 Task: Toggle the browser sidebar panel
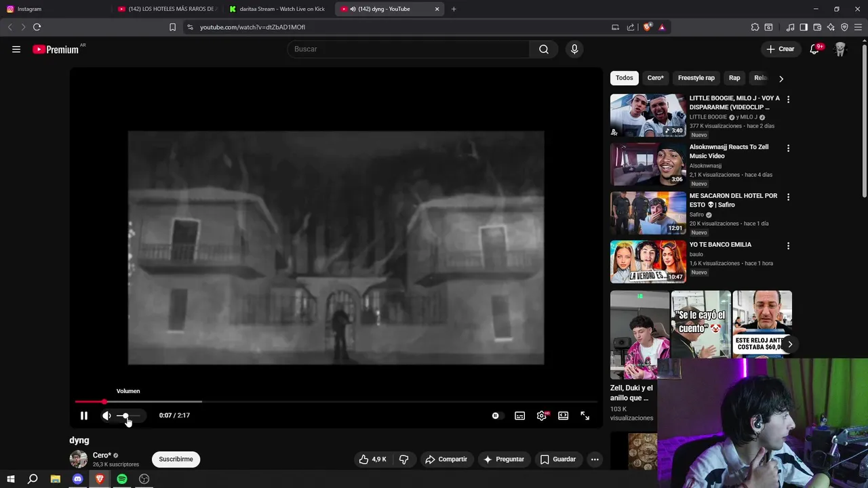(x=804, y=27)
